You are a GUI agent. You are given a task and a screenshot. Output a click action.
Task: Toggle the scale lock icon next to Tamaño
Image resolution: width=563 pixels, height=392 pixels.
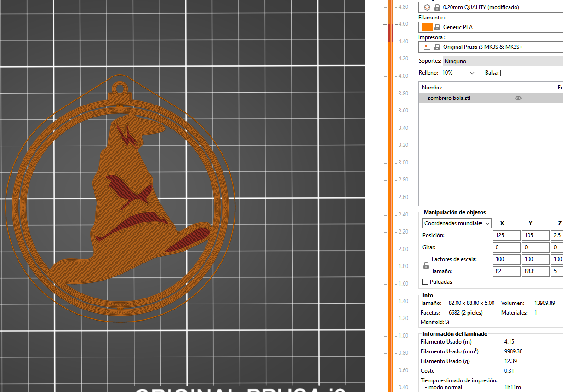[x=426, y=265]
